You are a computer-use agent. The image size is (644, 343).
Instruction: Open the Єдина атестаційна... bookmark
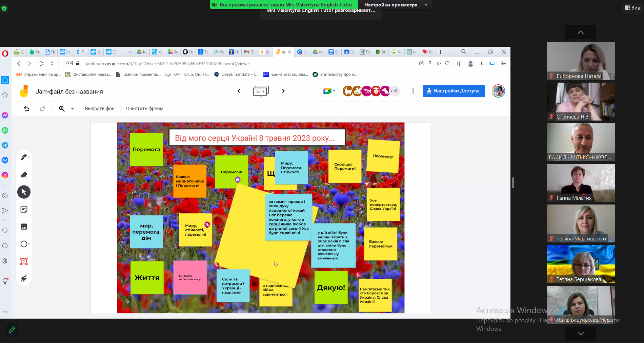point(286,74)
